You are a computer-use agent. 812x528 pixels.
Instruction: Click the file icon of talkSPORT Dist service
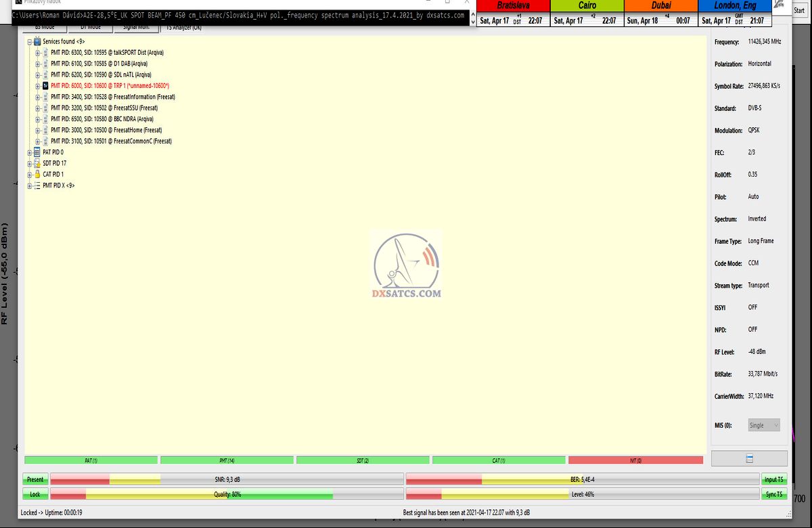coord(45,53)
